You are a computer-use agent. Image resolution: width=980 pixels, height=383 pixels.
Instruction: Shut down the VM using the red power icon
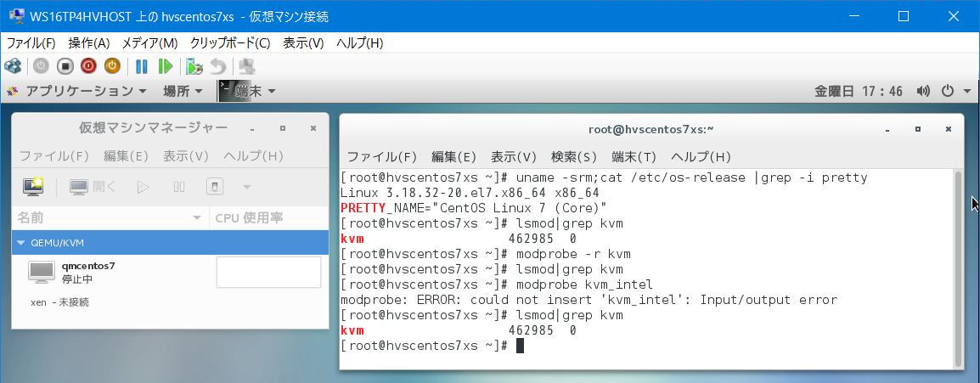click(89, 66)
